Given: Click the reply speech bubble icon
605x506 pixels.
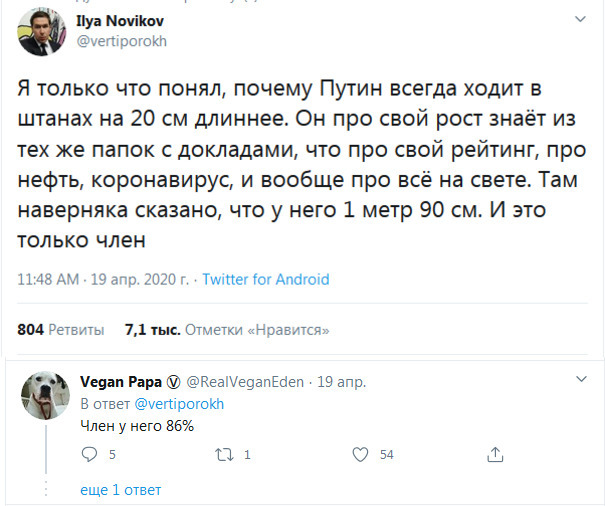Looking at the screenshot, I should coord(89,454).
